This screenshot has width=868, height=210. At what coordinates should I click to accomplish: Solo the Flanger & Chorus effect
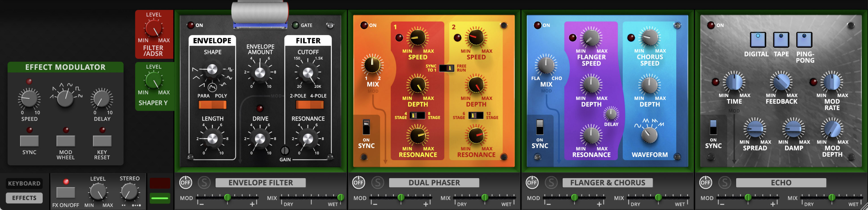pyautogui.click(x=551, y=182)
